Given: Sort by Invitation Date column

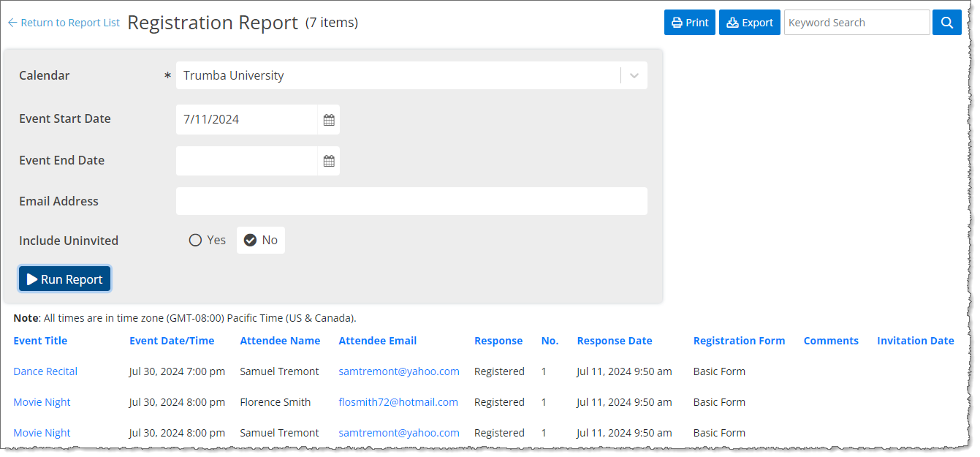Looking at the screenshot, I should pos(916,341).
